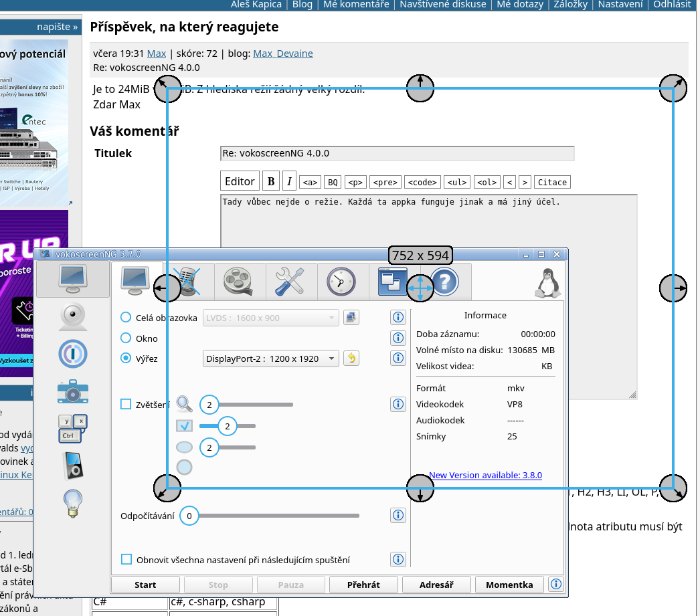Viewport: 700px width, 616px height.
Task: Click the yellow reset area arrow icon
Action: click(x=351, y=358)
